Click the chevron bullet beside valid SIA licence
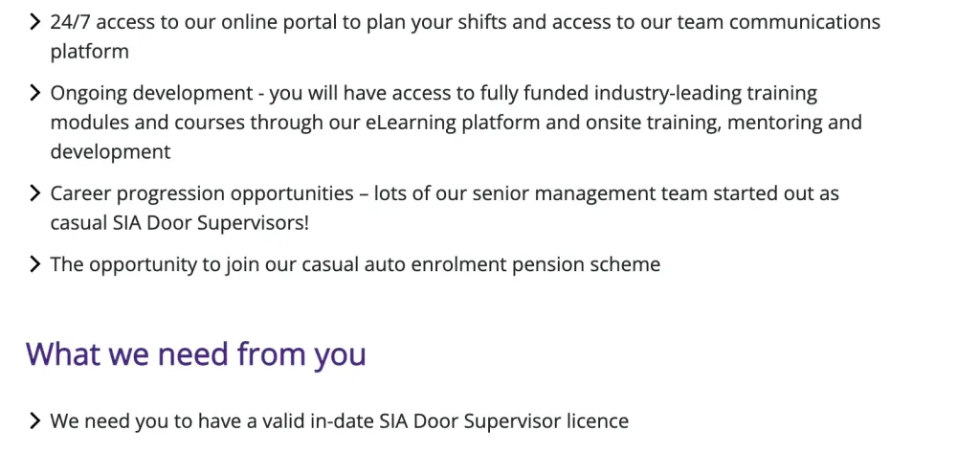The image size is (980, 453). pyautogui.click(x=35, y=421)
